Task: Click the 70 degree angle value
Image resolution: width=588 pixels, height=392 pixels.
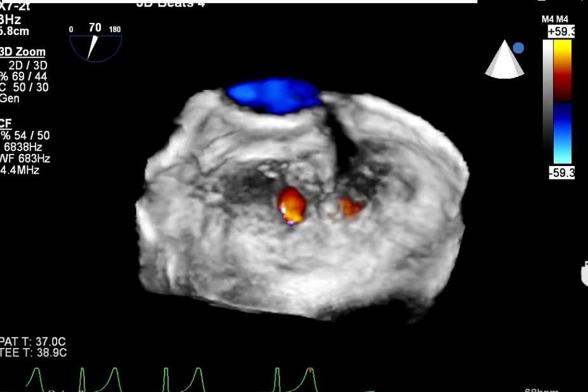Action: [95, 27]
